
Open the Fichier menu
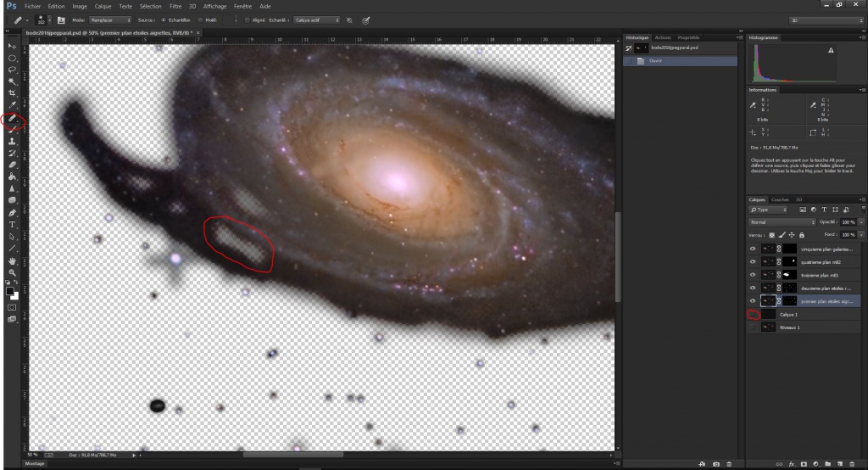click(33, 6)
